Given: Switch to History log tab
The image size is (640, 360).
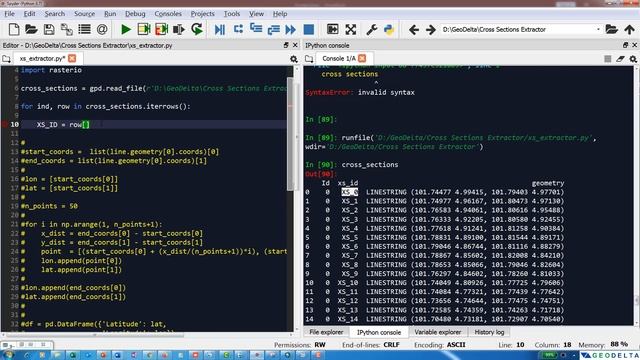Looking at the screenshot, I should coord(489,332).
